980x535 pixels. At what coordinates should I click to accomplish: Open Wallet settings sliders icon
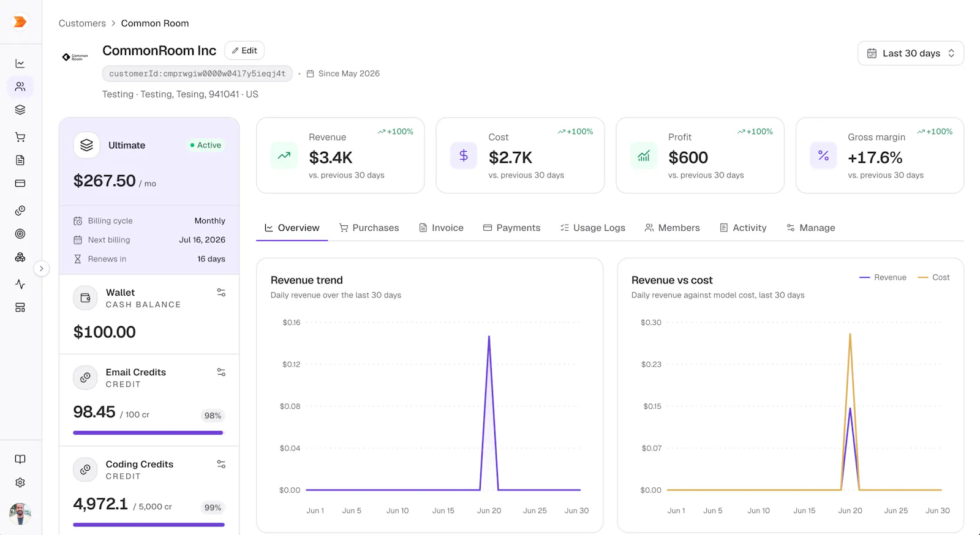[221, 293]
